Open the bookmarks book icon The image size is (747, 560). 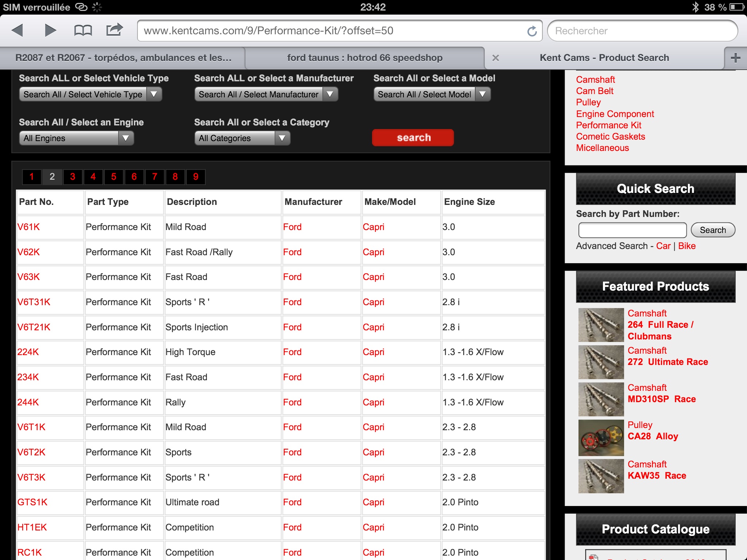point(83,30)
